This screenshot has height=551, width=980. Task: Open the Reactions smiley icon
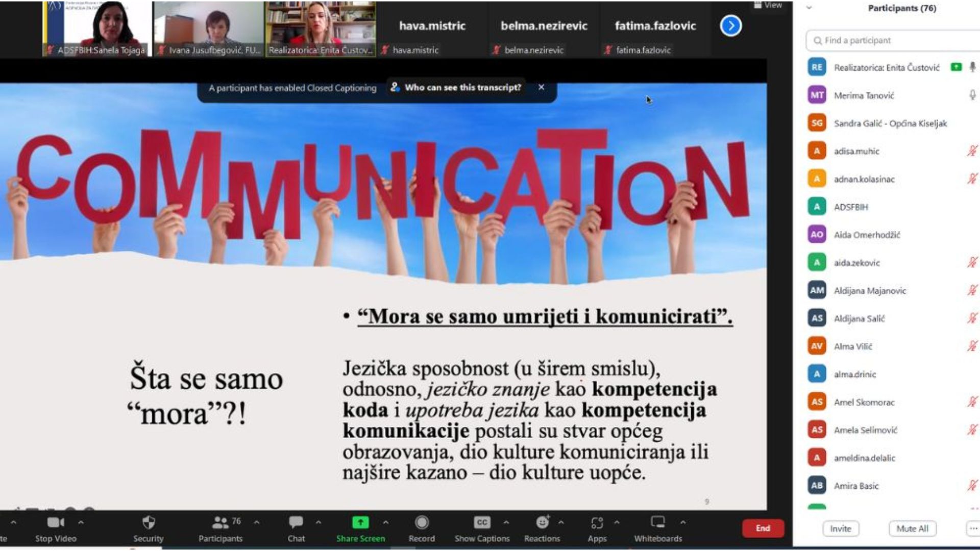542,523
